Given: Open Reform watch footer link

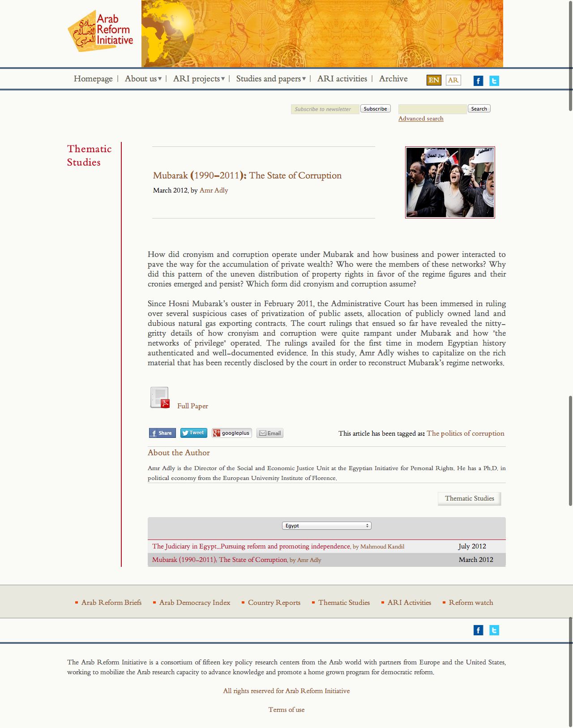Looking at the screenshot, I should point(471,603).
